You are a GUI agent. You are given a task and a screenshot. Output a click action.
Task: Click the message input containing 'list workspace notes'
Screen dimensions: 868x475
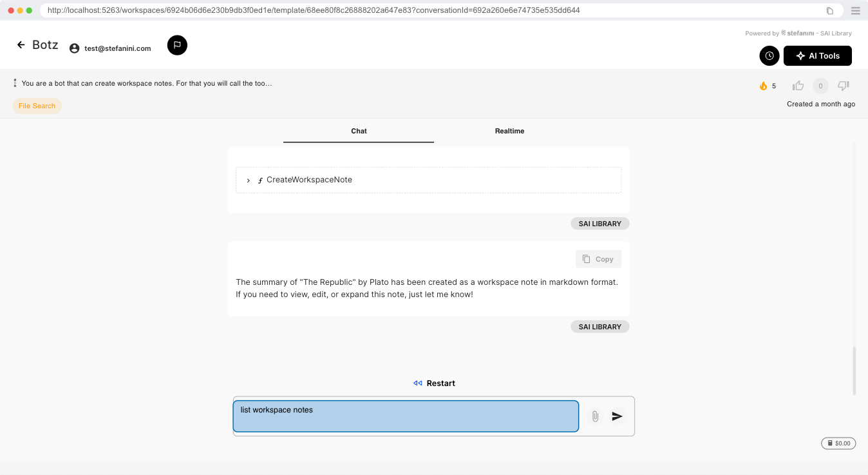[406, 416]
